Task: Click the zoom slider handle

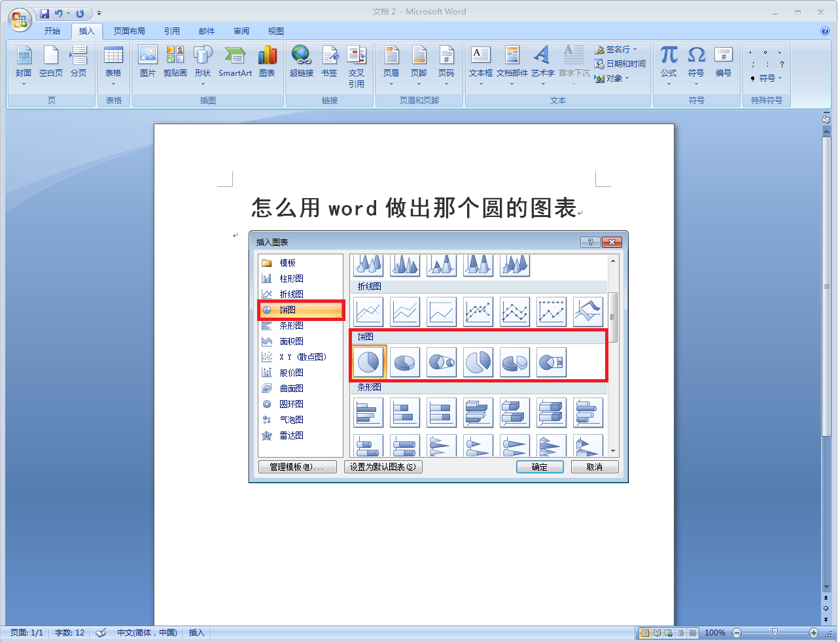Action: [x=775, y=633]
